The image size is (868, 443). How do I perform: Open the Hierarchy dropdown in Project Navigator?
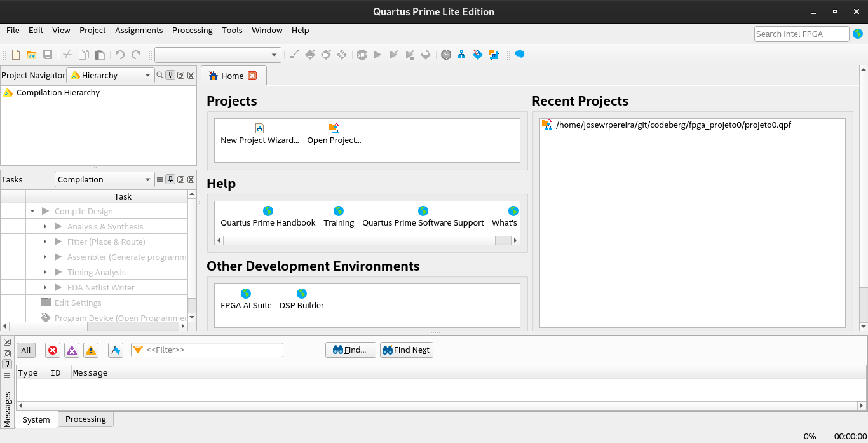[111, 75]
